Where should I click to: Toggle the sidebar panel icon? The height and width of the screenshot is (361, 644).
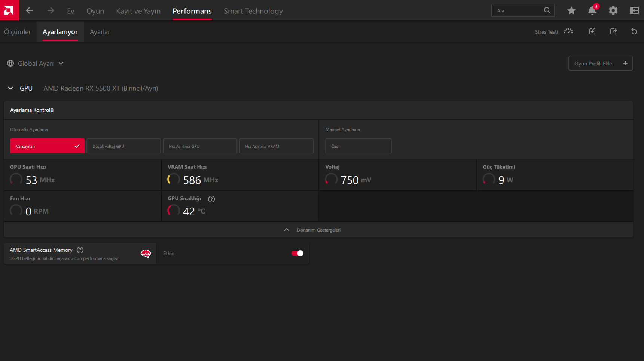tap(634, 10)
